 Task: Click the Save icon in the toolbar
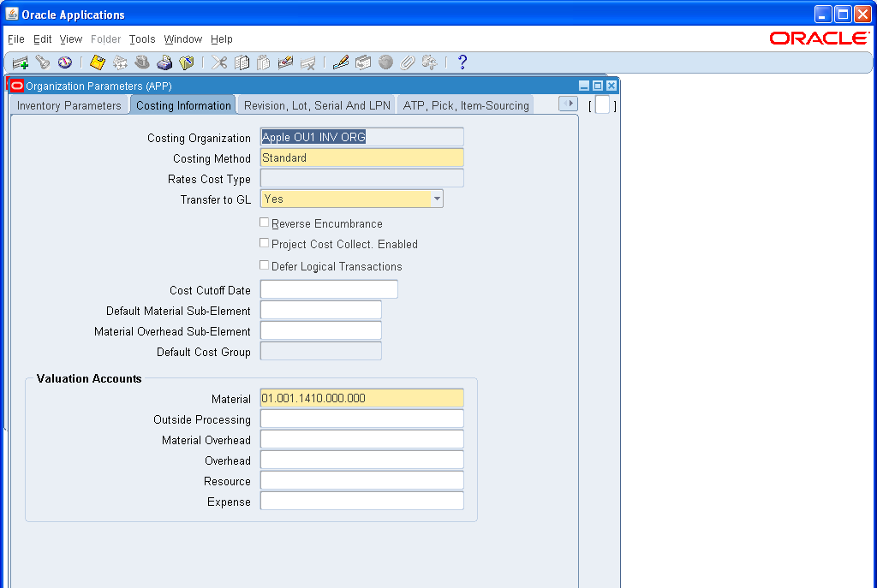point(97,62)
